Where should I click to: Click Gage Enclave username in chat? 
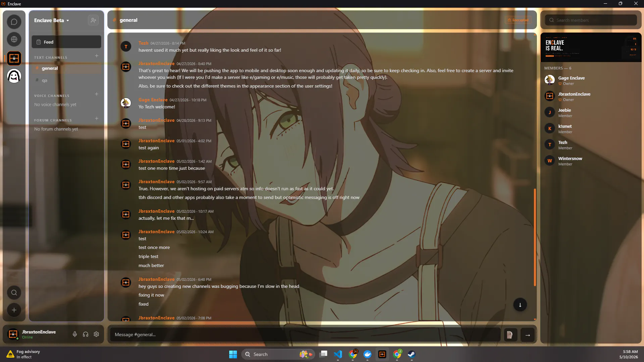tap(153, 100)
